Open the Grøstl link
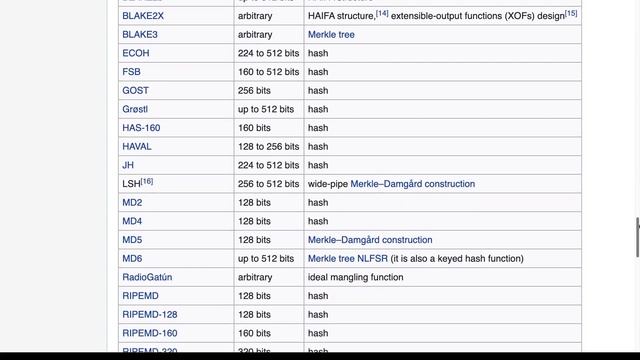 click(x=135, y=109)
